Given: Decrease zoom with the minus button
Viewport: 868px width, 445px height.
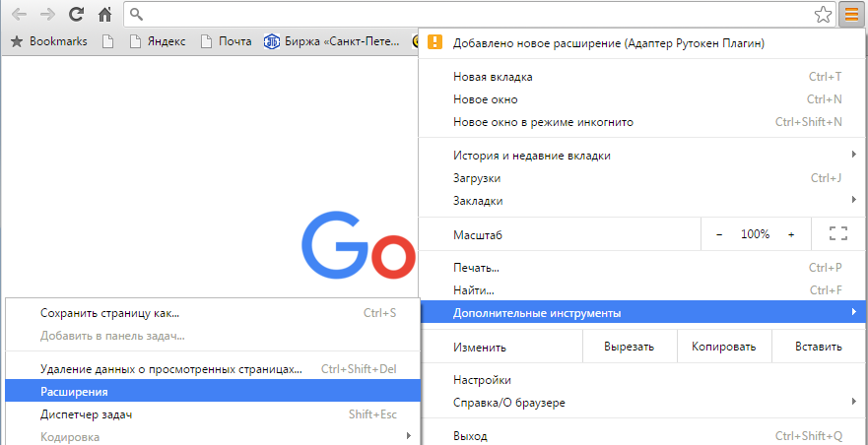Looking at the screenshot, I should tap(719, 234).
